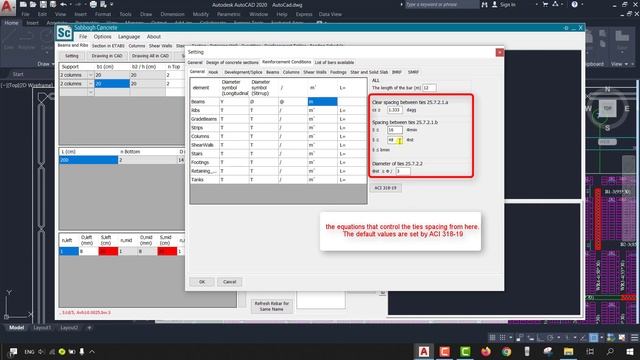Image resolution: width=640 pixels, height=360 pixels.
Task: Select the Footings row in element table
Action: [x=278, y=162]
